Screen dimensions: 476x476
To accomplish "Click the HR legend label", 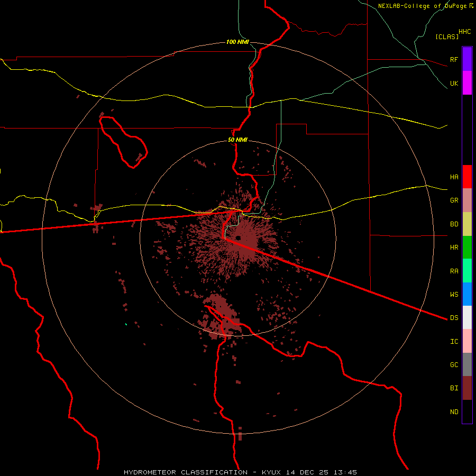I will pyautogui.click(x=454, y=248).
